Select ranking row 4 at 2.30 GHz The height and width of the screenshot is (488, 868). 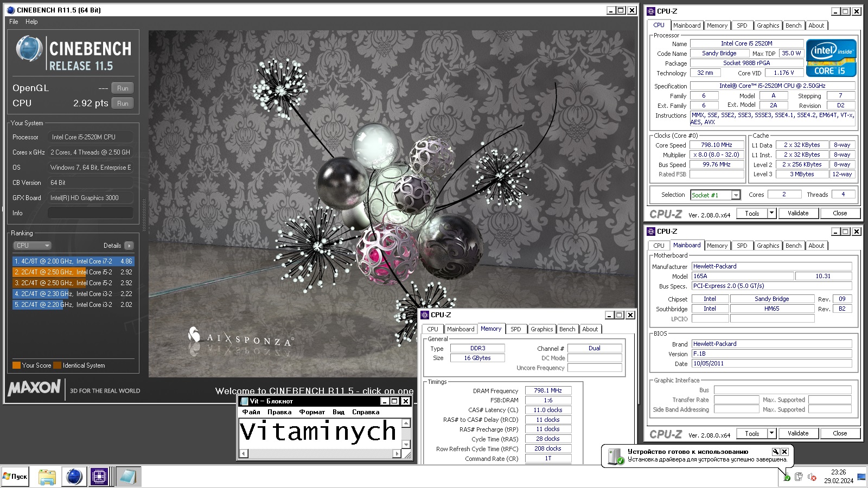pyautogui.click(x=73, y=294)
